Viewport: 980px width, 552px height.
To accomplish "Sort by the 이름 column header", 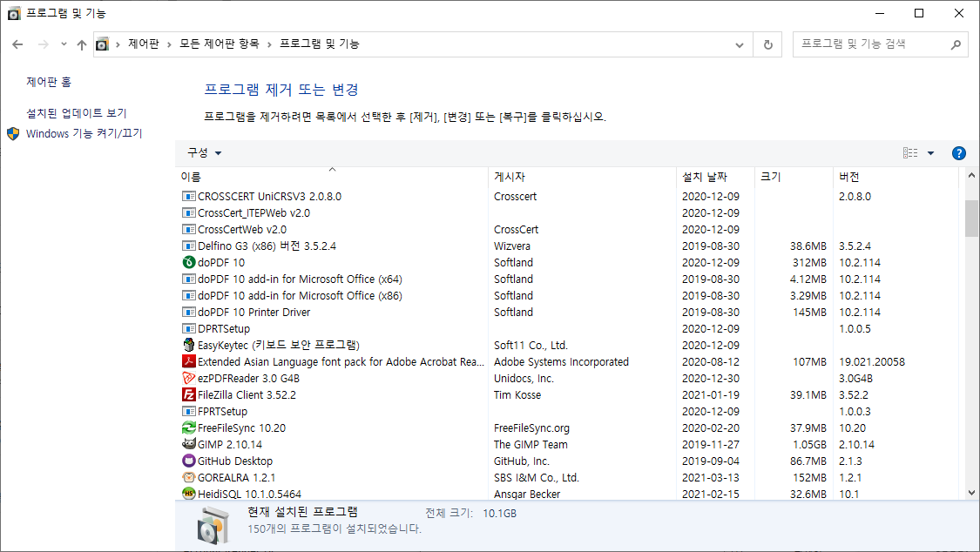I will [x=332, y=177].
